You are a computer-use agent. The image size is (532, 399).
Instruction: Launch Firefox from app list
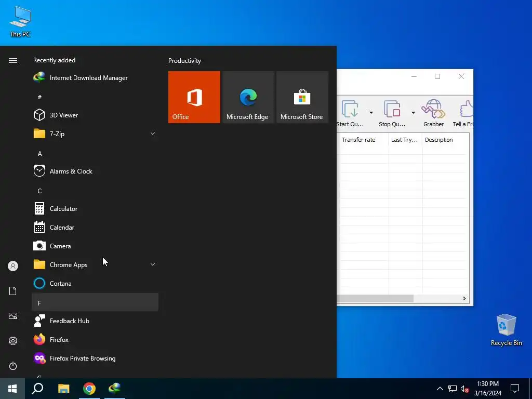(95, 339)
